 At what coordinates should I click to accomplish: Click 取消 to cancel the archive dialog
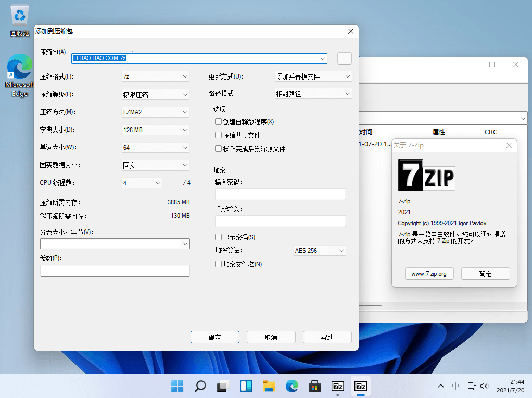[271, 337]
